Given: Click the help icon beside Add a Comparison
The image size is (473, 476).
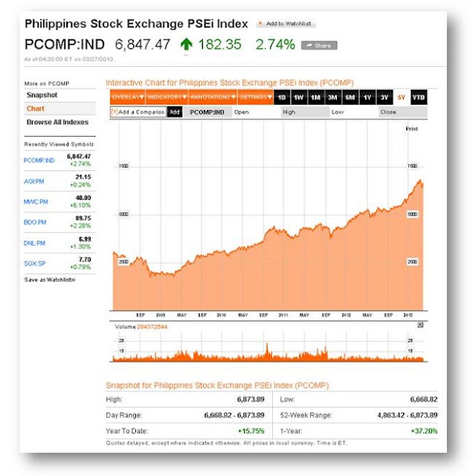Looking at the screenshot, I should (x=114, y=112).
